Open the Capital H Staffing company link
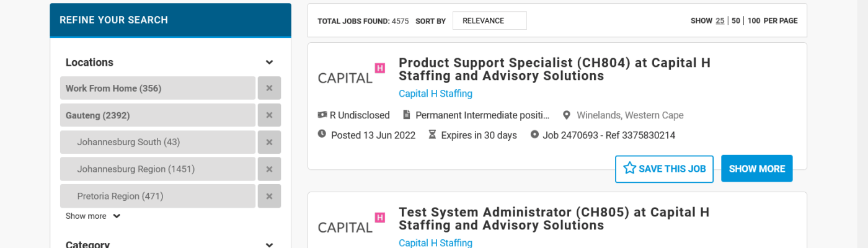This screenshot has width=868, height=248. click(x=435, y=94)
